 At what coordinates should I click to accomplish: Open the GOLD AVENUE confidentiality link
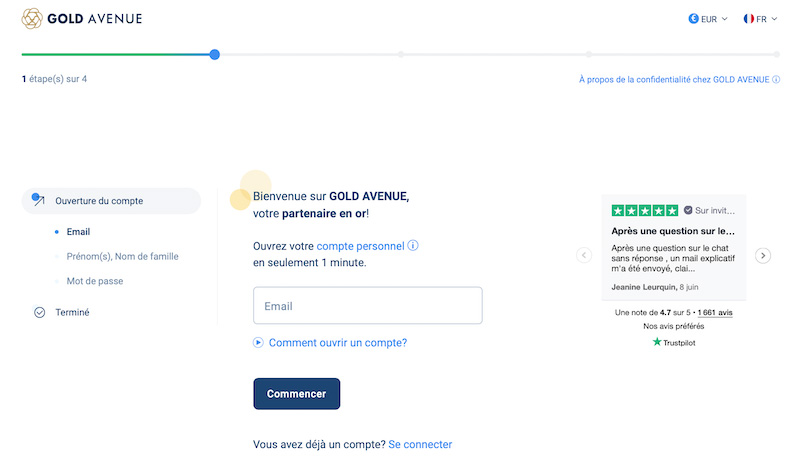click(x=674, y=80)
